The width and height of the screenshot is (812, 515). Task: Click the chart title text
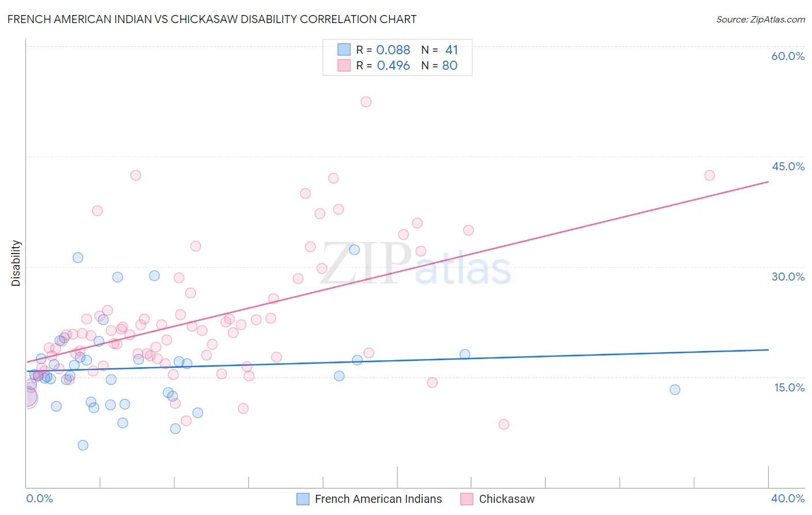[212, 19]
